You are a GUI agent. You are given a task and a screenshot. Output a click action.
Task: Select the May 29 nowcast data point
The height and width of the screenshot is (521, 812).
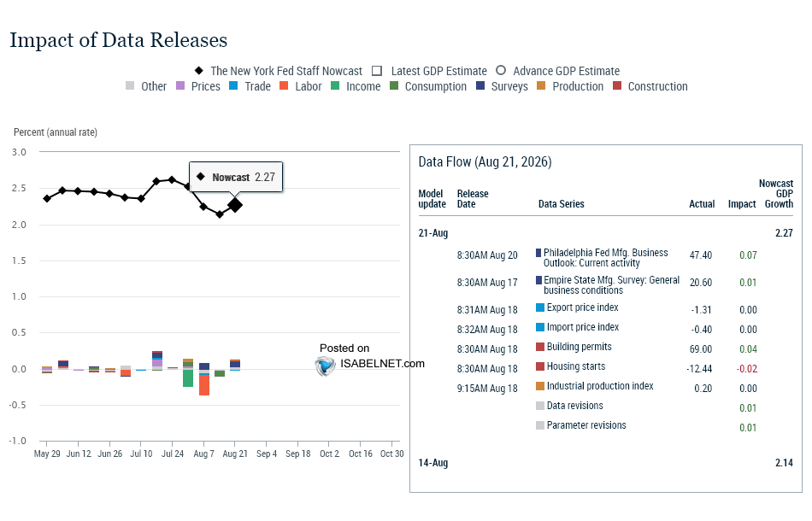[47, 198]
